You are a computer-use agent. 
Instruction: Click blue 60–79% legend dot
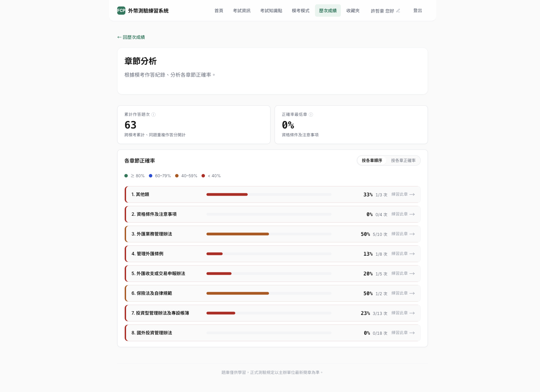pyautogui.click(x=151, y=176)
